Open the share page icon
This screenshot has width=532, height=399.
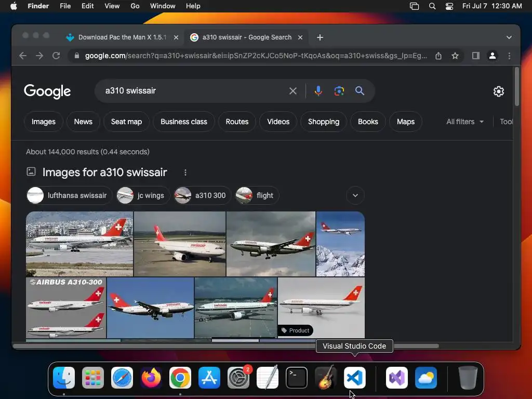coord(438,56)
